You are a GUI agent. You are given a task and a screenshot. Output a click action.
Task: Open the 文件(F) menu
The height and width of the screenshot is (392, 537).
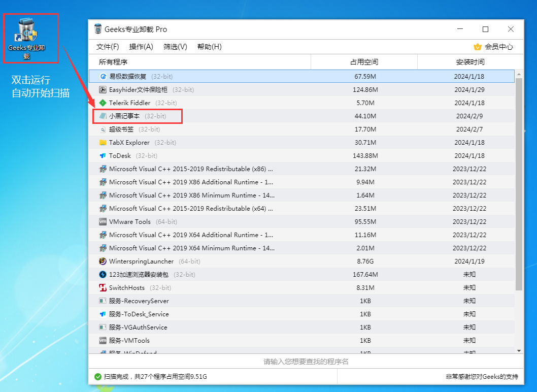[108, 47]
